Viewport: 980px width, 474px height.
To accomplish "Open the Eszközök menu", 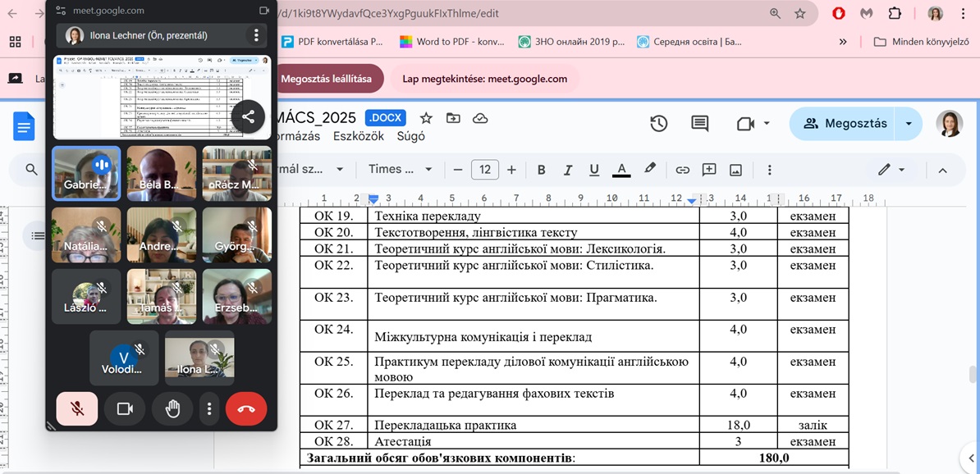I will point(359,137).
